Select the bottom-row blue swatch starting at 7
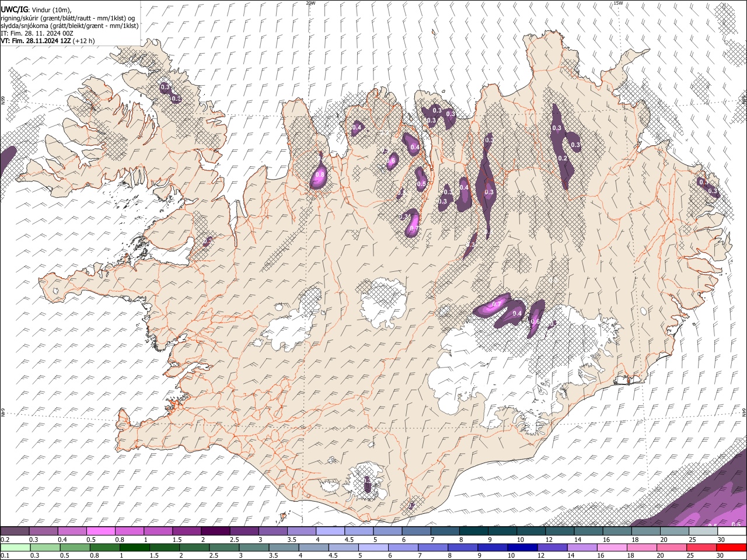 432,548
